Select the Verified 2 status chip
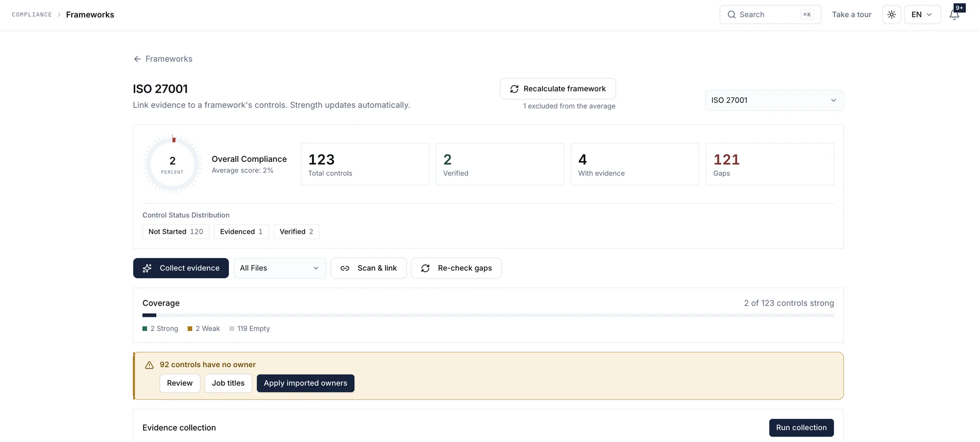The height and width of the screenshot is (442, 980). [296, 232]
